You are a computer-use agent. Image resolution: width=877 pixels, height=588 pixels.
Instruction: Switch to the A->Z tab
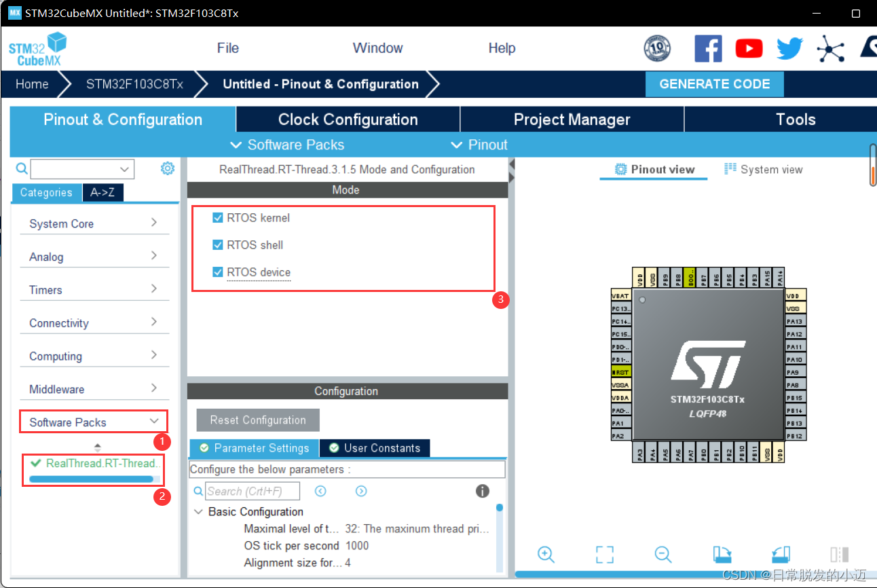102,193
